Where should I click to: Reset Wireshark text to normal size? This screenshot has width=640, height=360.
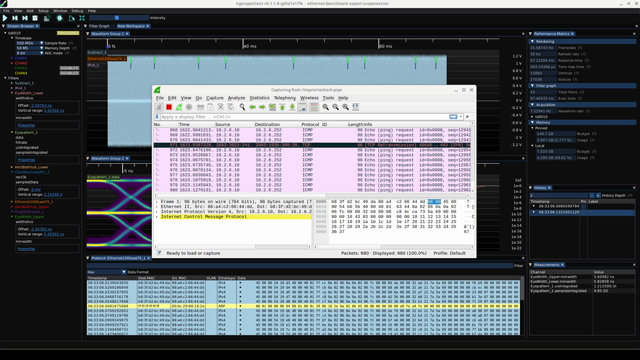click(x=346, y=107)
